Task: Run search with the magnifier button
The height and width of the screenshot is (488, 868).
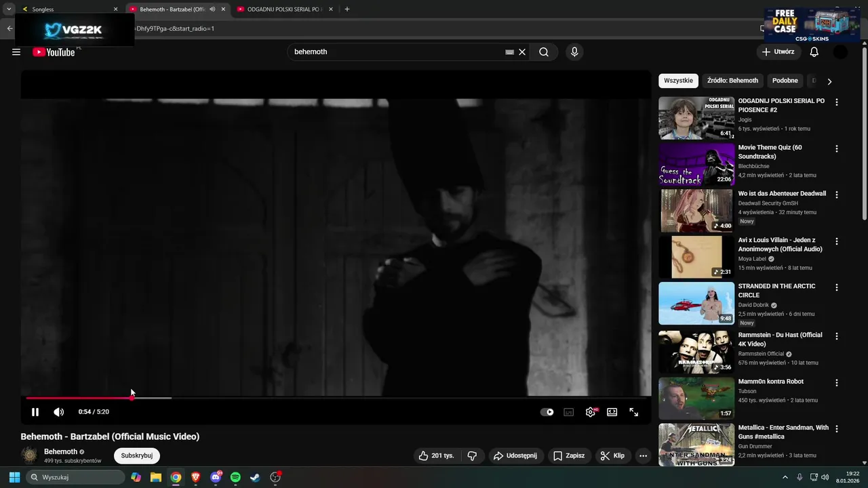Action: [x=544, y=52]
